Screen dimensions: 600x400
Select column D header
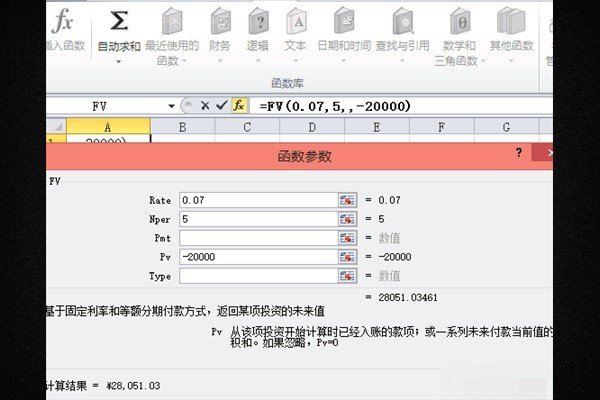[x=312, y=127]
